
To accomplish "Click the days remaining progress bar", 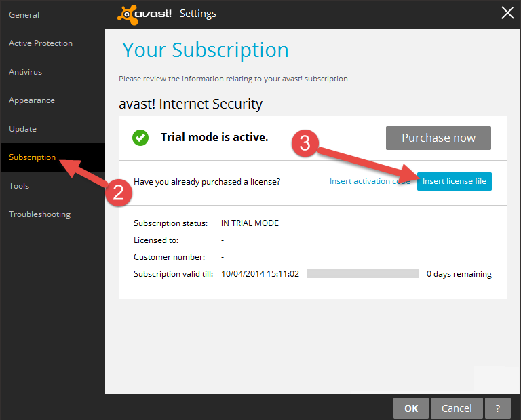I will pos(362,274).
